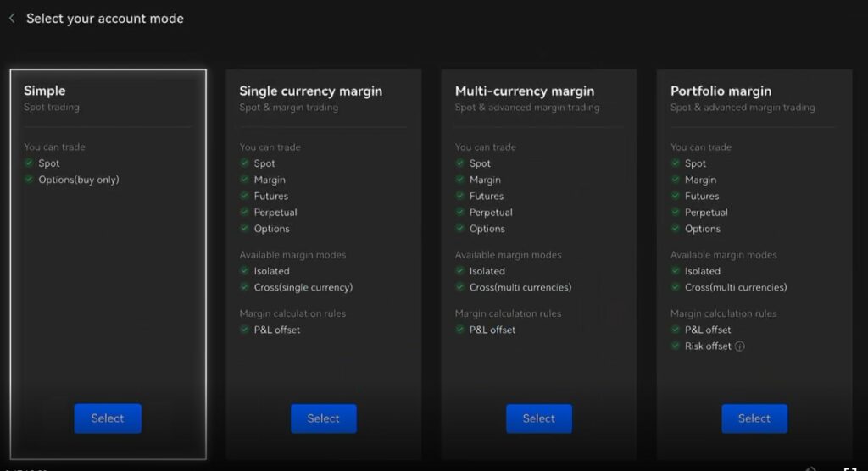The image size is (868, 471).
Task: Click the Multi-currency margin card heading
Action: pos(524,91)
